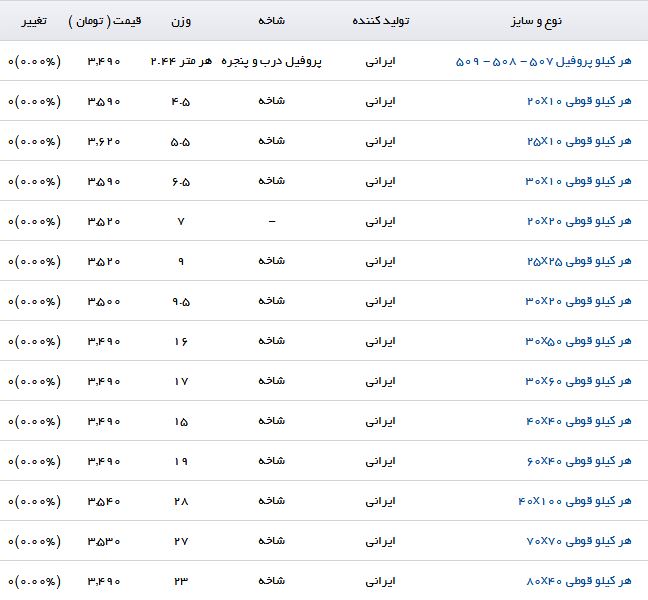
Task: Select the weight 7 in the 20X20 row
Action: (181, 222)
